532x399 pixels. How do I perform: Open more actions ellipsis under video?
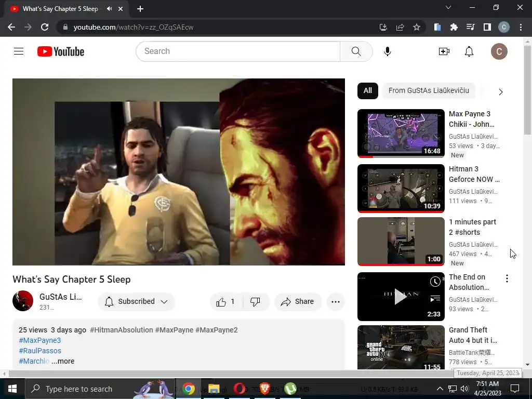point(336,302)
